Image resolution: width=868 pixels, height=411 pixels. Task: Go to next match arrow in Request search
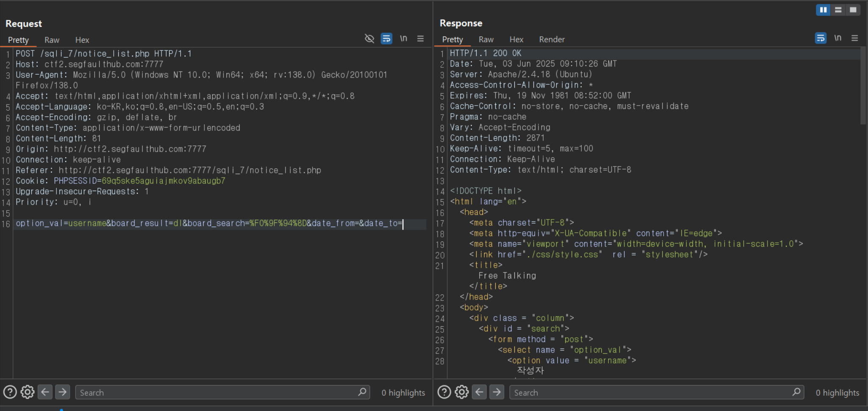click(x=62, y=392)
